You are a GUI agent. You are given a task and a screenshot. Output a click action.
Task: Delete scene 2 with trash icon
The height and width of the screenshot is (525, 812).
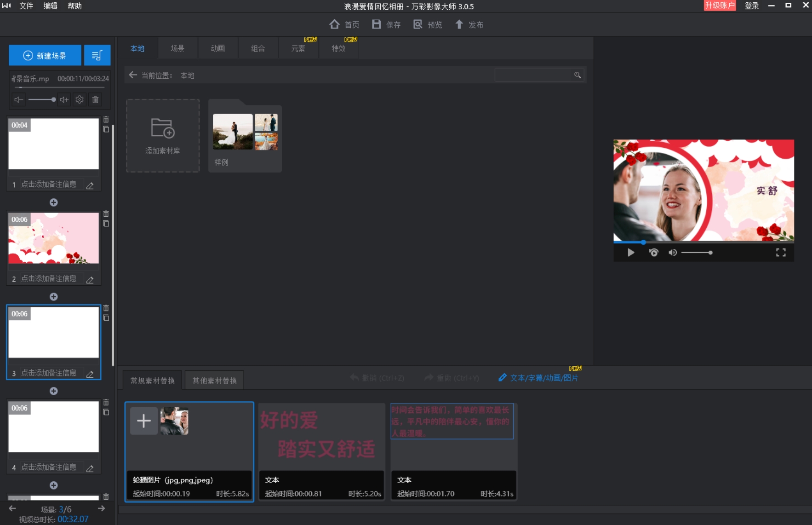pos(106,214)
